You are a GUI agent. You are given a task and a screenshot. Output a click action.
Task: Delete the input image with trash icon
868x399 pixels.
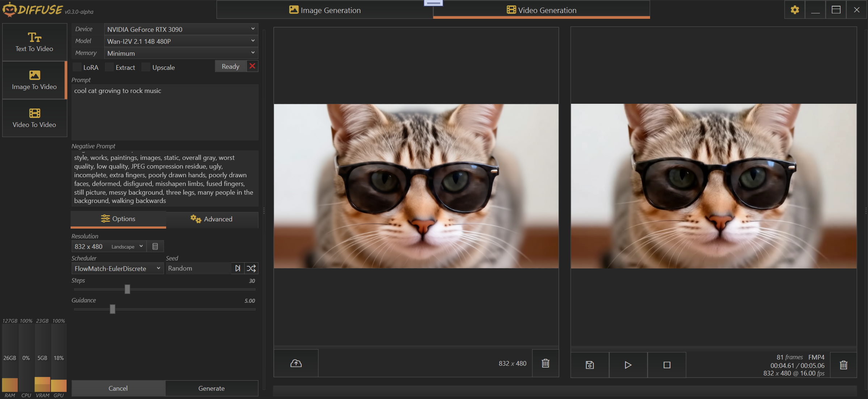545,363
